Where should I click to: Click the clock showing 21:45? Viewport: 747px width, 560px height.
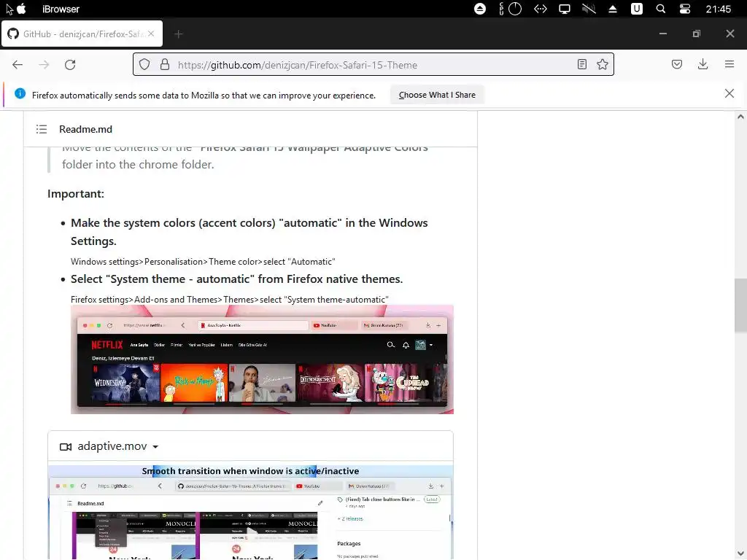pyautogui.click(x=718, y=9)
